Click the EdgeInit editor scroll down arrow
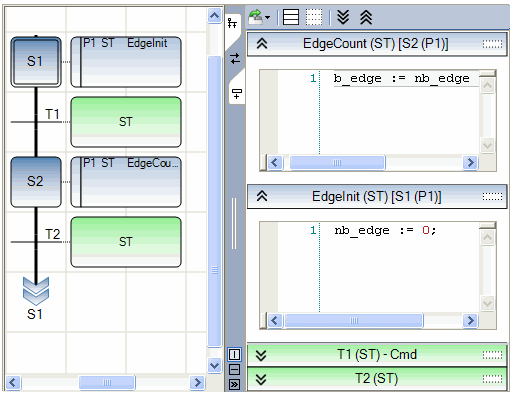 [x=487, y=303]
